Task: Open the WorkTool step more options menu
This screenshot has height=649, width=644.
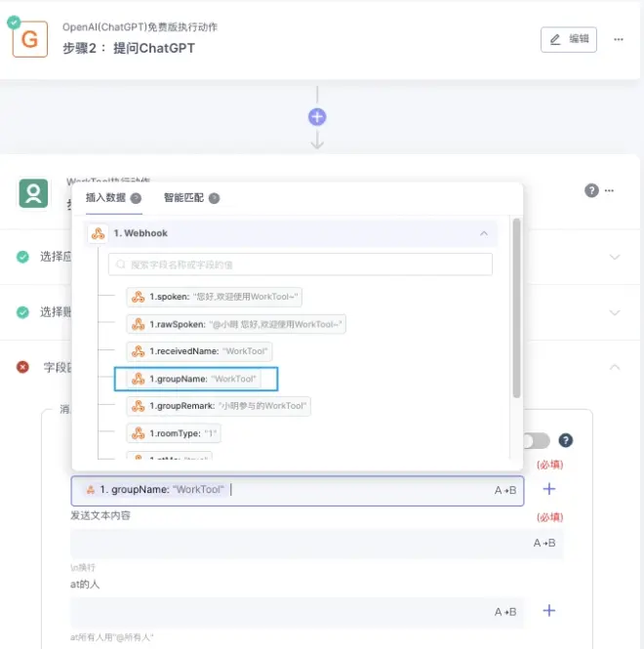Action: (x=609, y=190)
